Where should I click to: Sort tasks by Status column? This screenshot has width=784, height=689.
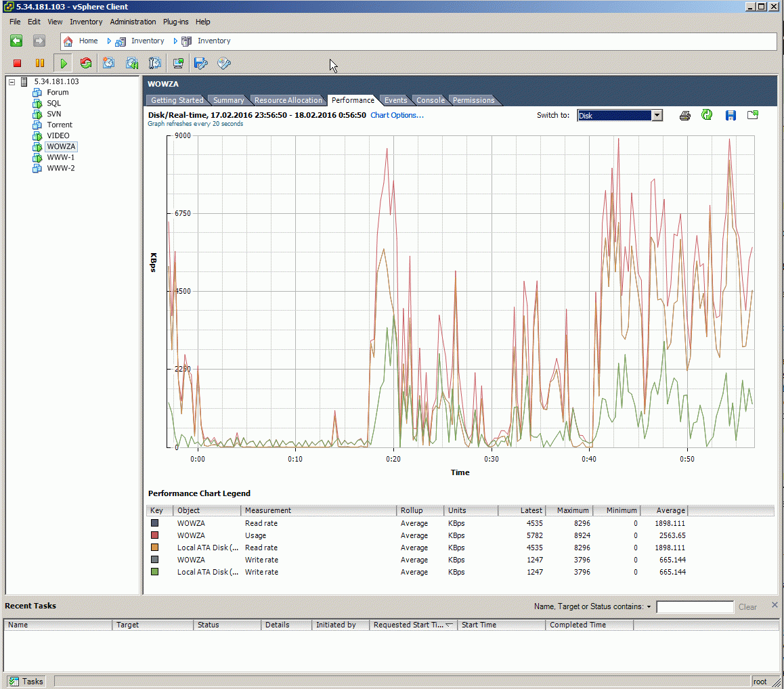(x=227, y=625)
